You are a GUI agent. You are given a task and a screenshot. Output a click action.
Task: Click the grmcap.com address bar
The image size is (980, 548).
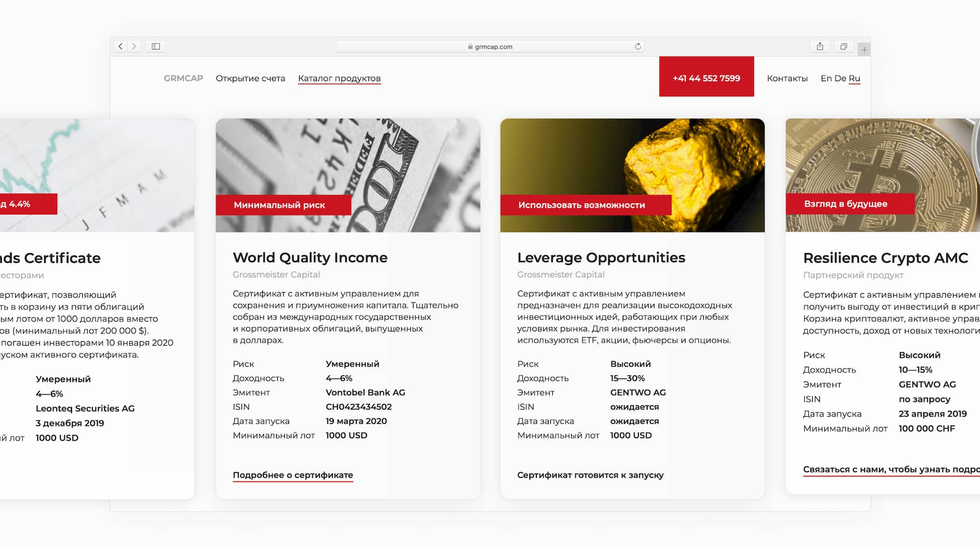coord(490,46)
